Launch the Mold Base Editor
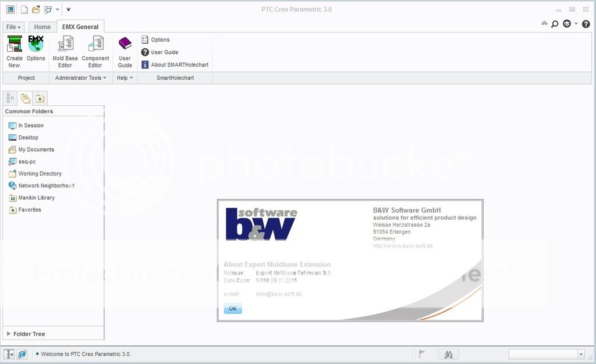This screenshot has width=596, height=364. coord(65,51)
